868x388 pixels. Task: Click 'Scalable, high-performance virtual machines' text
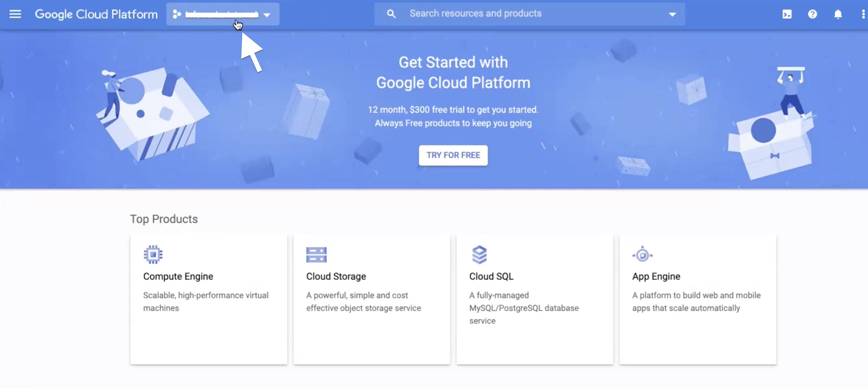click(x=206, y=302)
